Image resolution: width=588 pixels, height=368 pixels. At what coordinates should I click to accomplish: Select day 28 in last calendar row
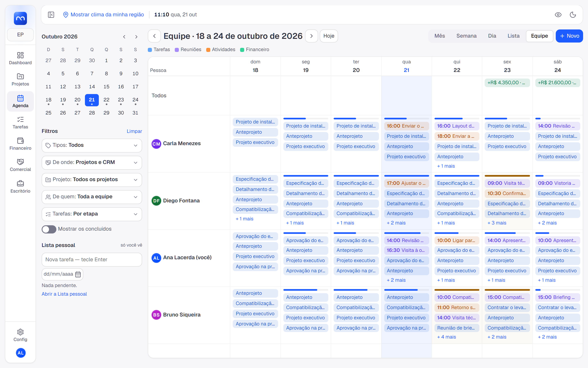(x=92, y=113)
